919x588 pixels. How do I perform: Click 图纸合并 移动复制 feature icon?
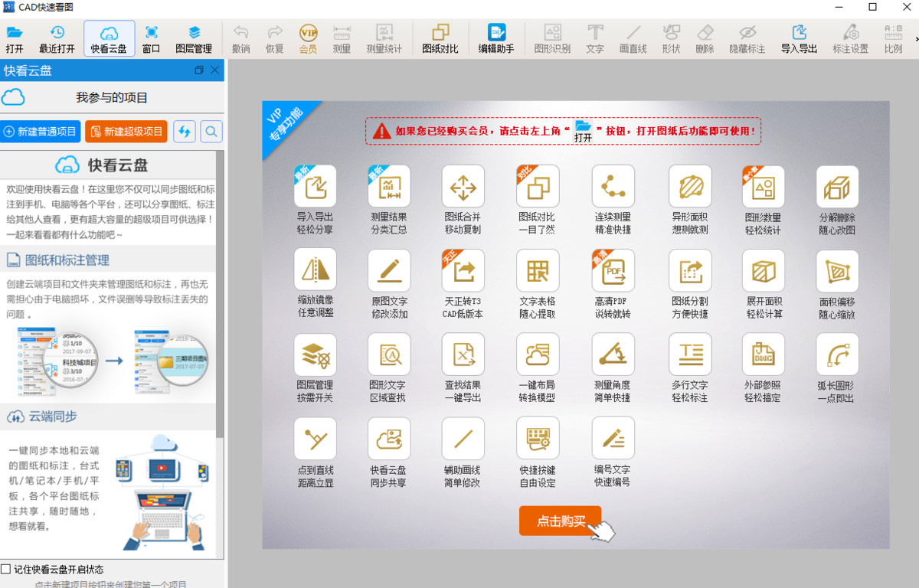pos(463,186)
